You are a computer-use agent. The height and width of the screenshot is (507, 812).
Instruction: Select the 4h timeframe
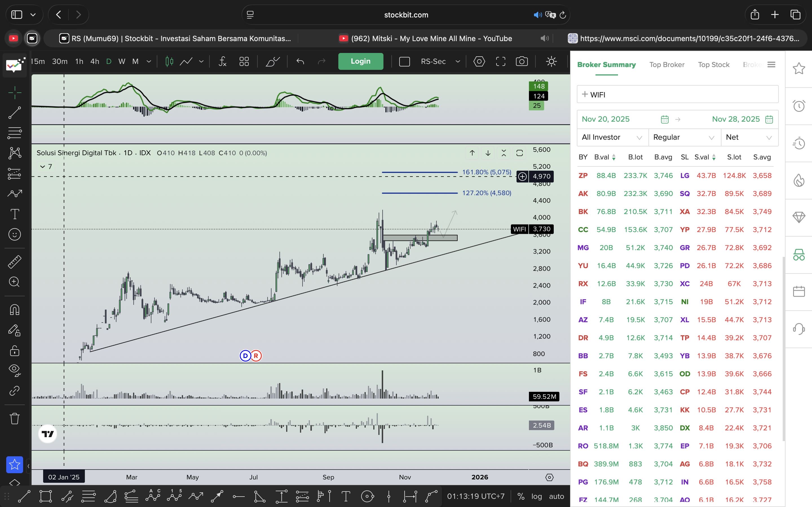[95, 61]
